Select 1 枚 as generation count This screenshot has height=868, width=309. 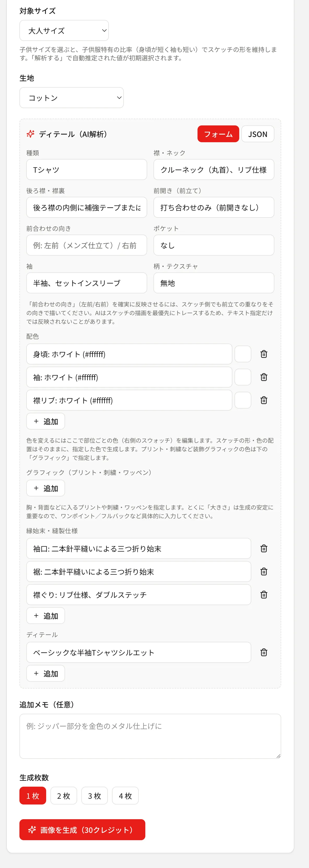tap(33, 796)
